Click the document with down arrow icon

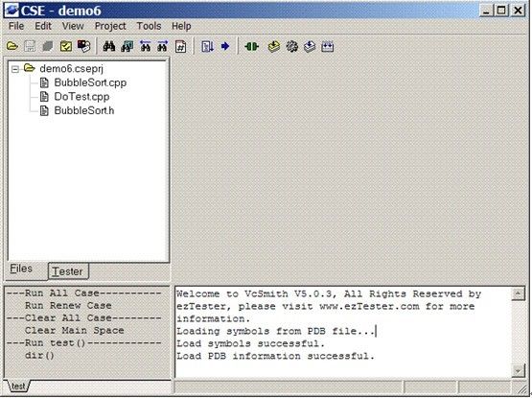click(x=207, y=46)
